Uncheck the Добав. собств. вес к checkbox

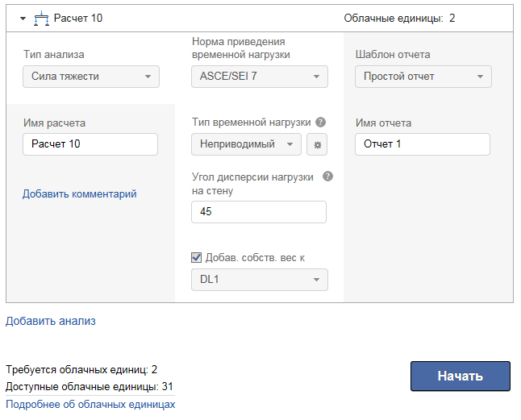[x=196, y=258]
